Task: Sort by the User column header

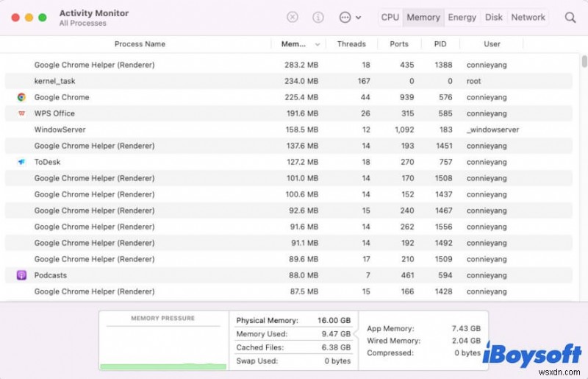Action: pyautogui.click(x=492, y=44)
